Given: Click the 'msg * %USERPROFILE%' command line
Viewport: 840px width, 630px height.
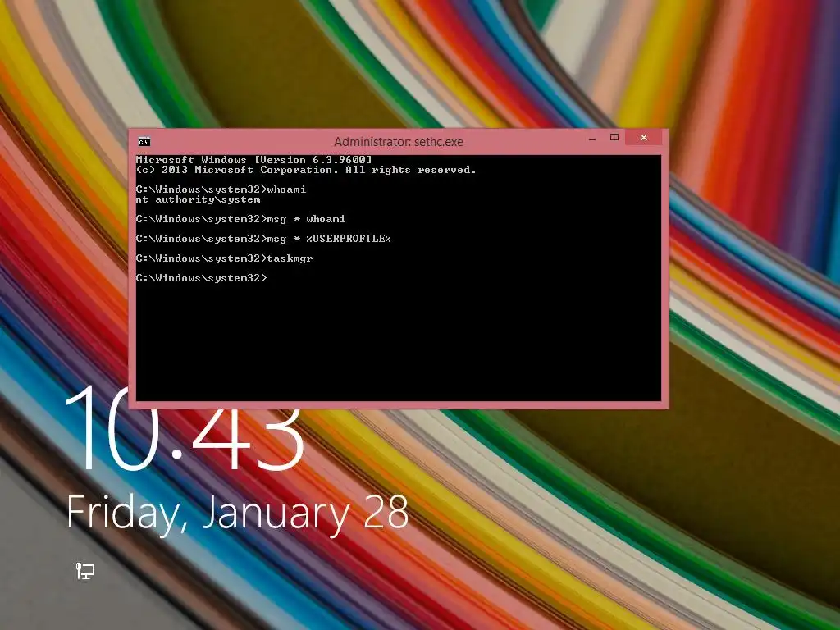Looking at the screenshot, I should [263, 239].
